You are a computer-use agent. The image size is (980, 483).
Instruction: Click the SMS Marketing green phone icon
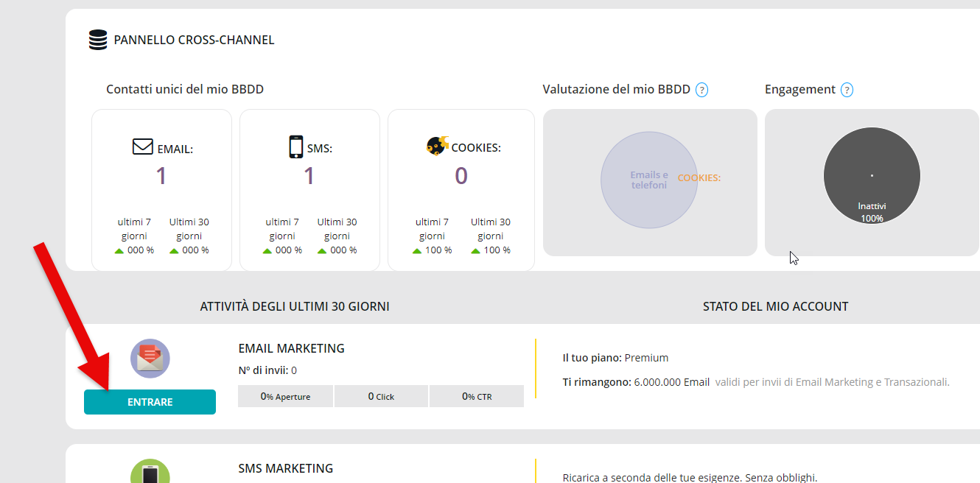[150, 473]
